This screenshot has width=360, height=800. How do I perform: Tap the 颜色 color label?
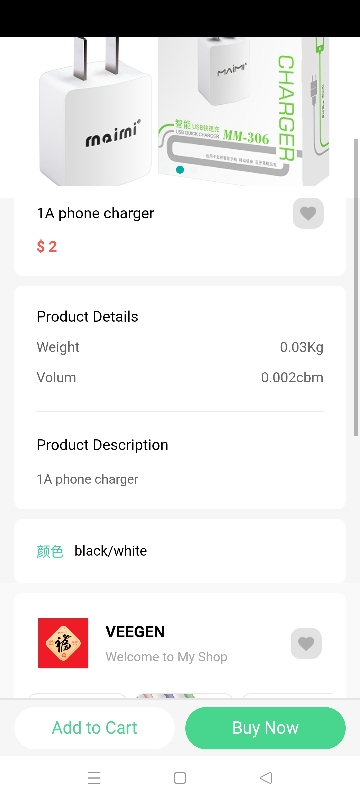(x=50, y=551)
